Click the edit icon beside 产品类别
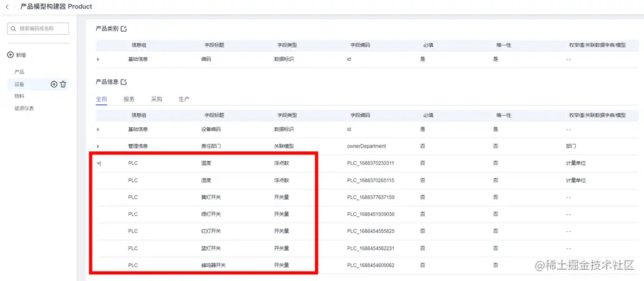The height and width of the screenshot is (281, 644). pyautogui.click(x=124, y=29)
